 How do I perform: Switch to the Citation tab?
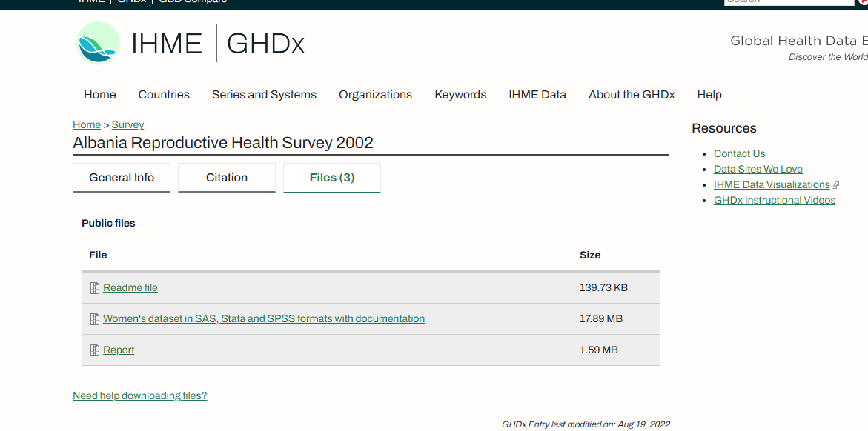click(x=226, y=178)
